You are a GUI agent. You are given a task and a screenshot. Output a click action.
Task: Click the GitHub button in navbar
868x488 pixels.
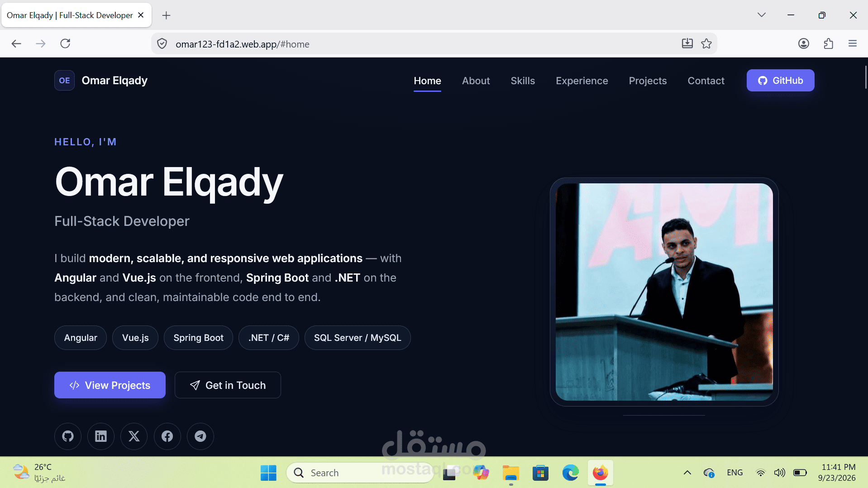780,81
